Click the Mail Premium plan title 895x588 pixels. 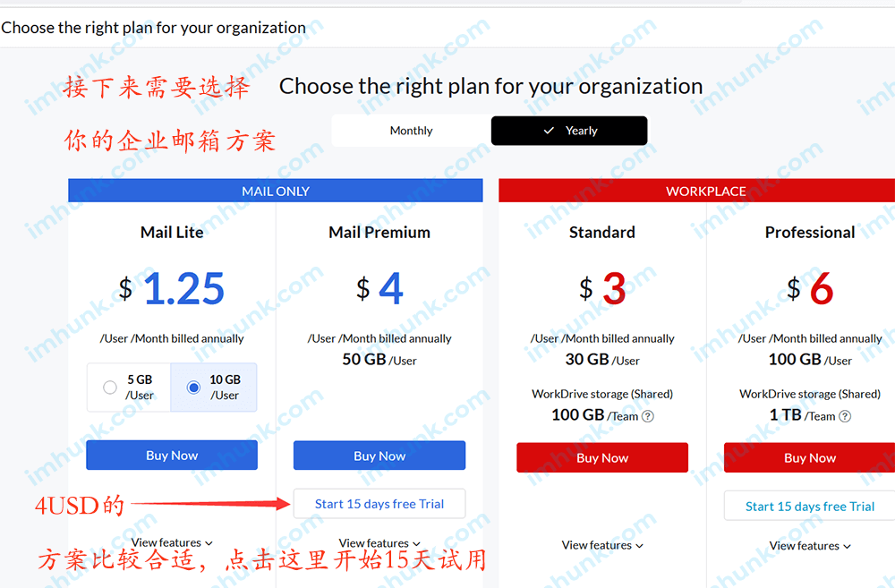[x=379, y=233]
